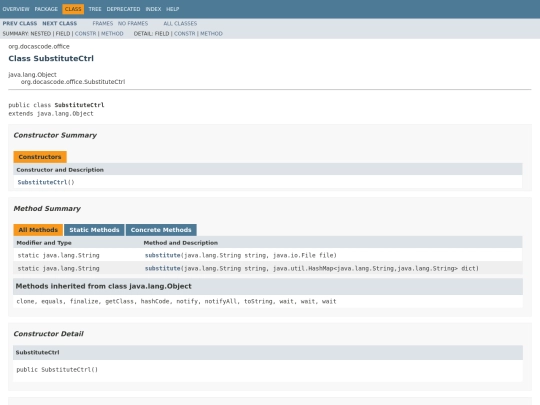The width and height of the screenshot is (540, 405).
Task: Jump to Method in Detail row
Action: click(x=211, y=33)
